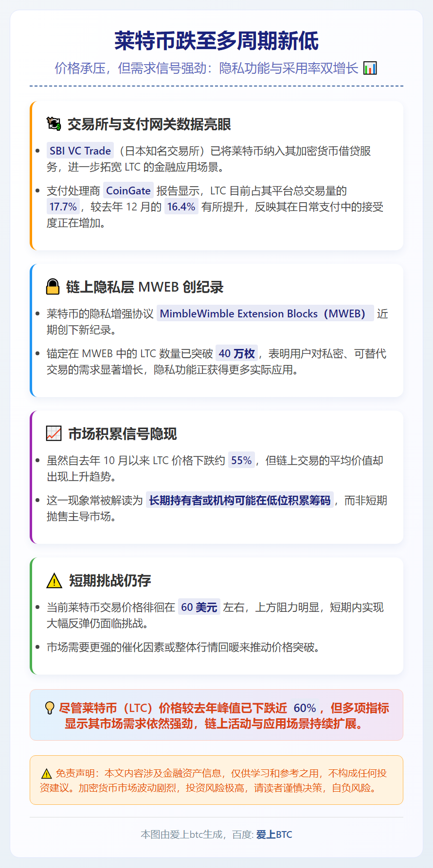Image resolution: width=433 pixels, height=868 pixels.
Task: Click the 长期持有者或机构可能在低位积累筹码 highlight
Action: (x=240, y=500)
